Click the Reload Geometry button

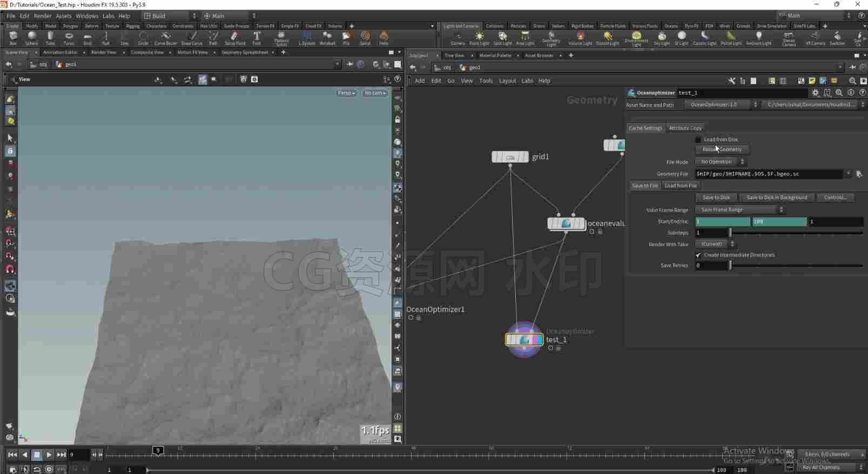(722, 150)
